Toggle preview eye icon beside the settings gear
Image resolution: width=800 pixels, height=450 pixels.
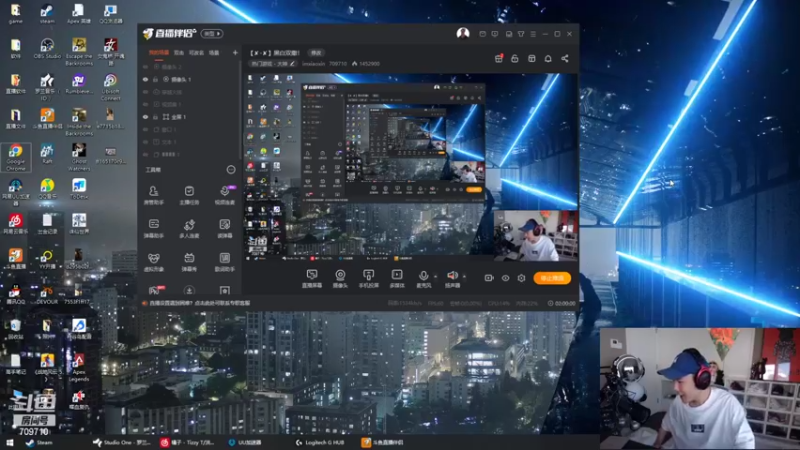[x=505, y=278]
